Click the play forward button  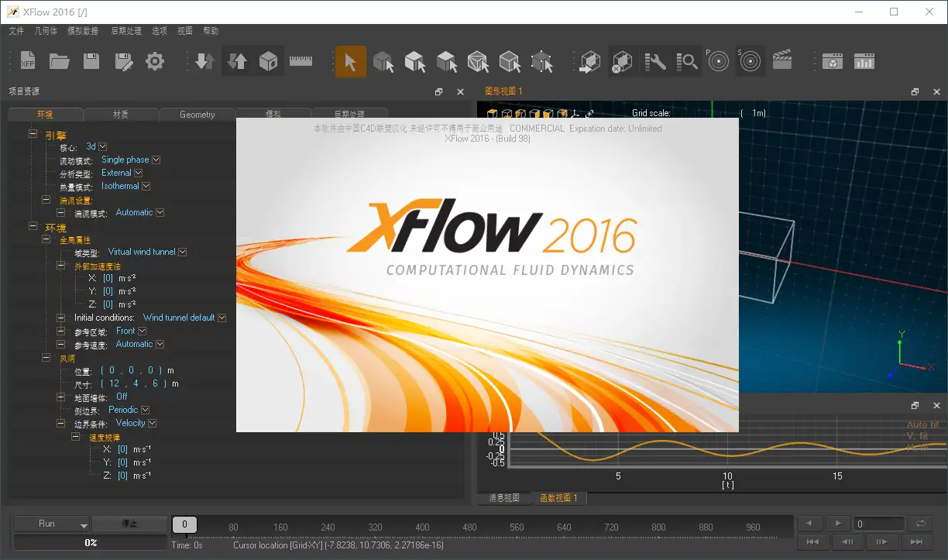coord(837,524)
